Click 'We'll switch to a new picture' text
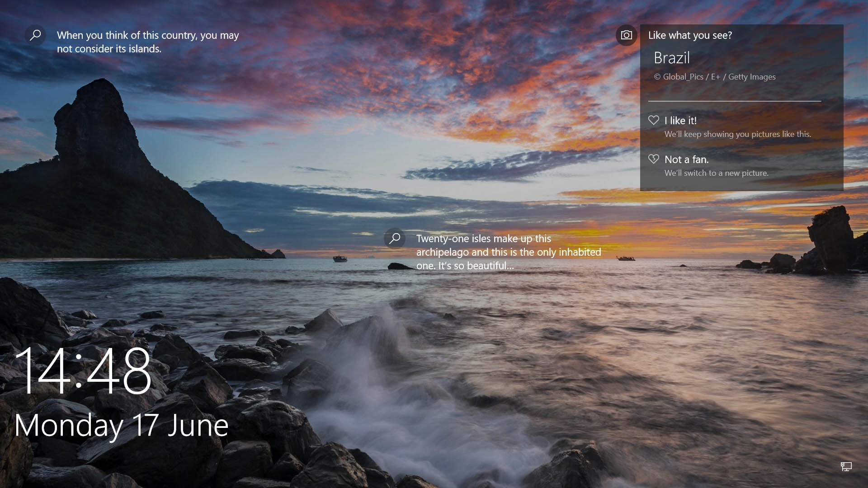This screenshot has height=488, width=868. [716, 173]
